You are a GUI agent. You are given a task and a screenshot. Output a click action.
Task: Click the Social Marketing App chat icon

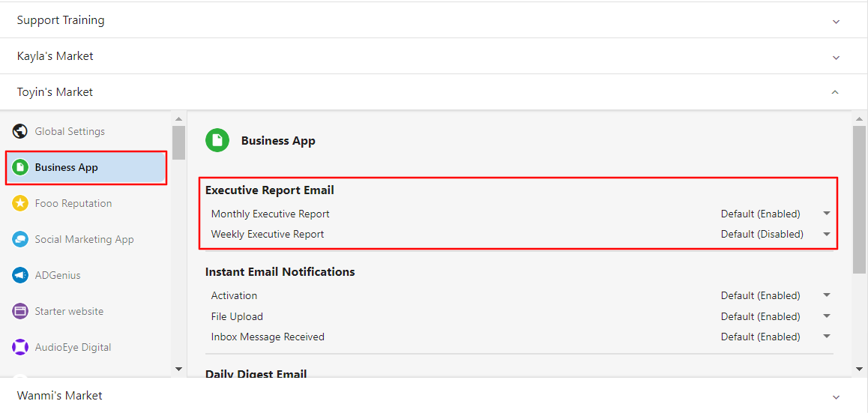tap(20, 239)
